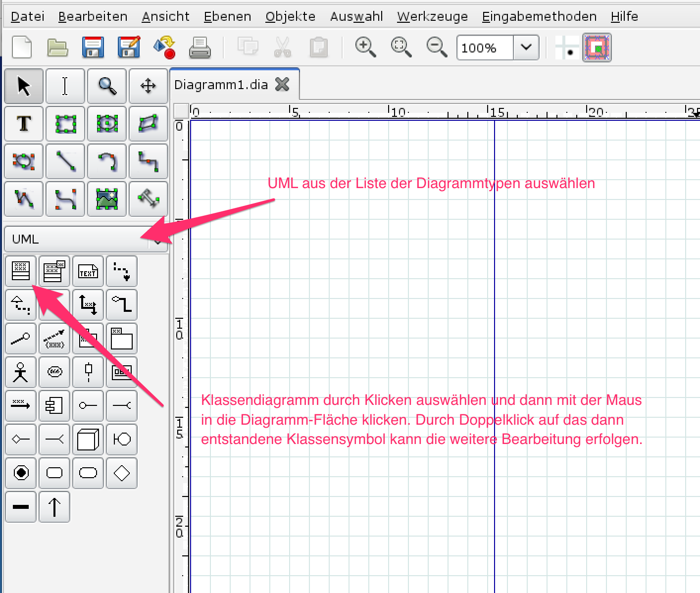Open the Ebenen menu

tap(227, 16)
